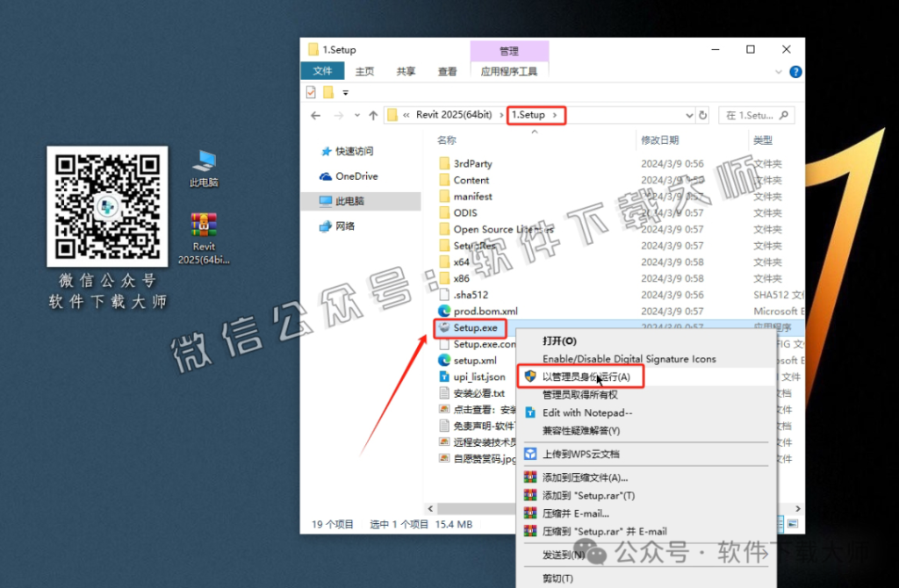Expand the address bar history dropdown
This screenshot has width=899, height=588.
pyautogui.click(x=689, y=115)
